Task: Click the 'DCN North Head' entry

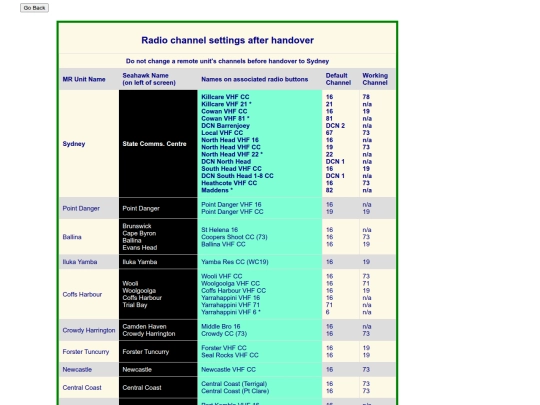Action: (226, 162)
